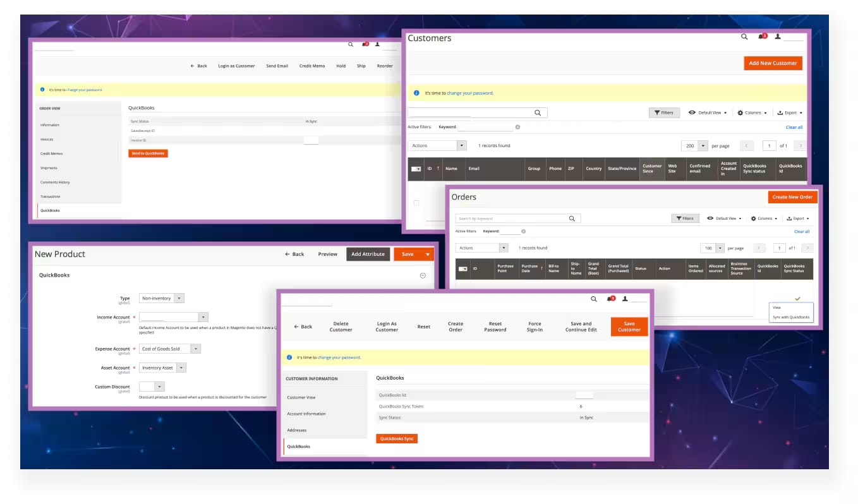858x504 pixels.
Task: Open Custom Discount dropdown in New Product
Action: coord(152,387)
